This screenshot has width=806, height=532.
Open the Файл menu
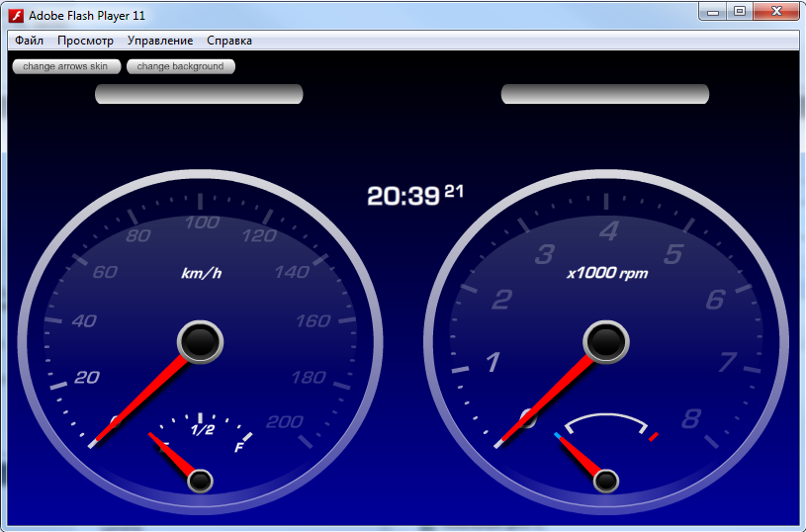point(30,41)
